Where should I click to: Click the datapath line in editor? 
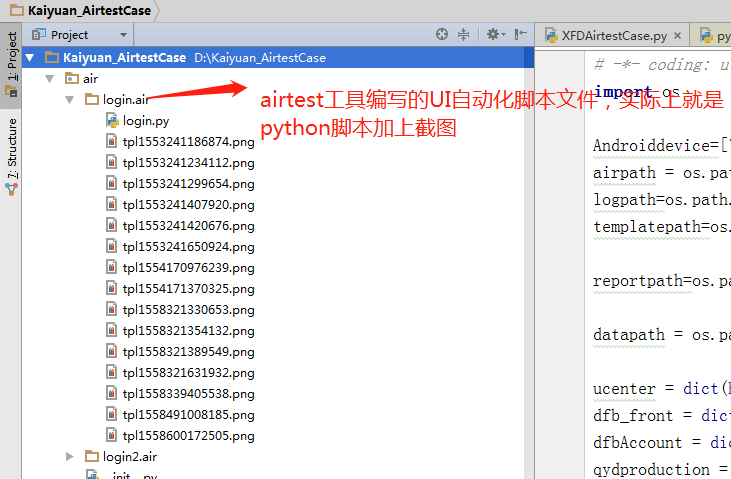[662, 335]
